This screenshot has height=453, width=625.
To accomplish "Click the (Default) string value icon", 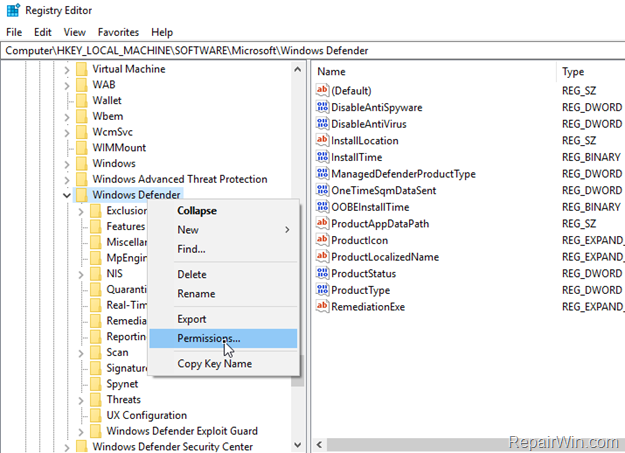I will 322,90.
